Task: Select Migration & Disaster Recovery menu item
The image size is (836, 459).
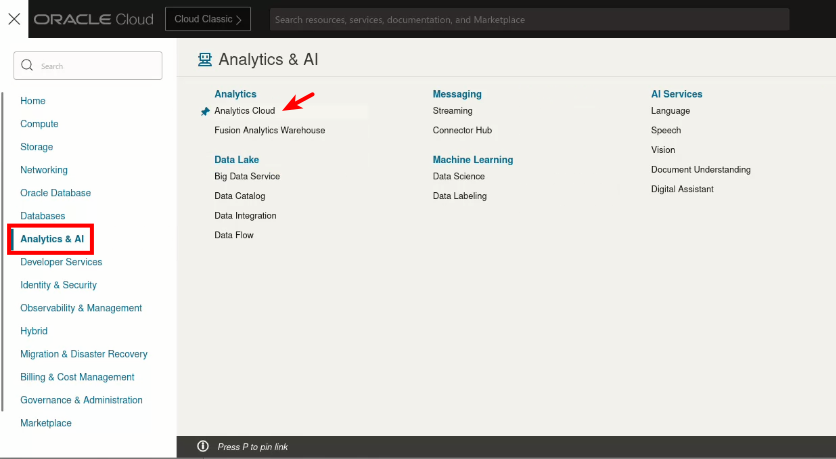Action: coord(84,353)
